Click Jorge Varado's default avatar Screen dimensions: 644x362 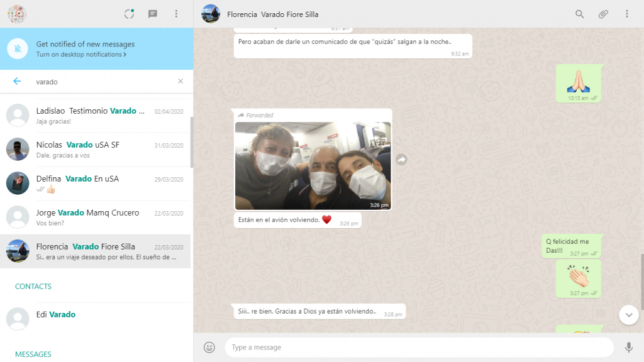pyautogui.click(x=18, y=217)
